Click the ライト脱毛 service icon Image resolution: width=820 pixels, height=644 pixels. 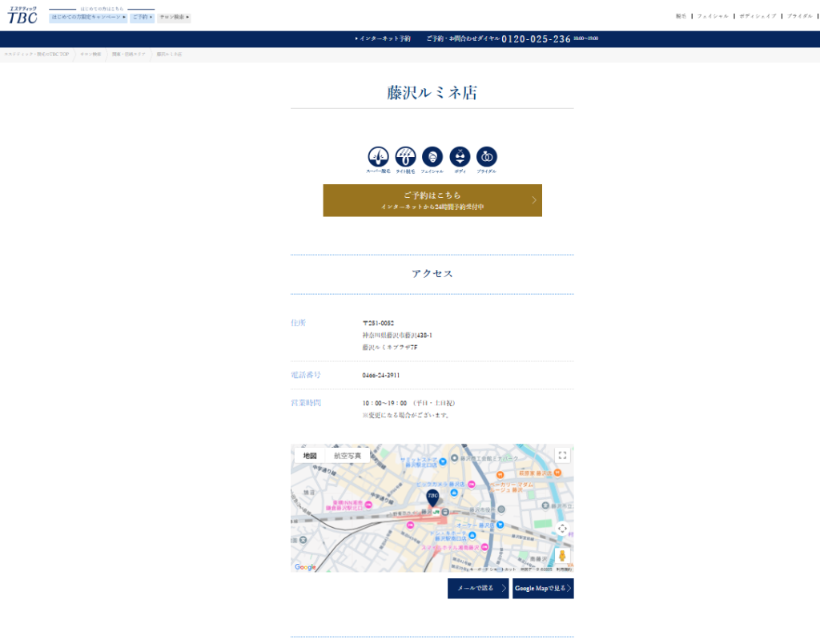click(x=405, y=157)
